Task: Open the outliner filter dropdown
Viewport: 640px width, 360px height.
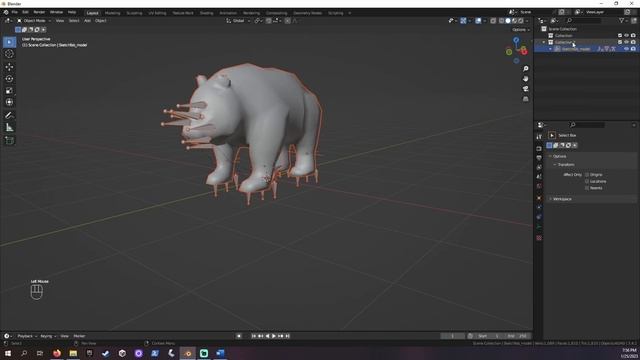Action: point(623,21)
